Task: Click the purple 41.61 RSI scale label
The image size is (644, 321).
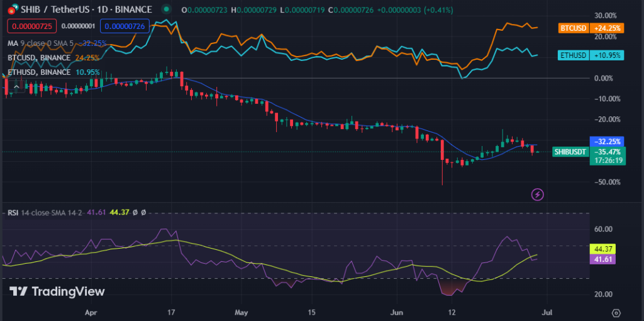Action: (602, 259)
